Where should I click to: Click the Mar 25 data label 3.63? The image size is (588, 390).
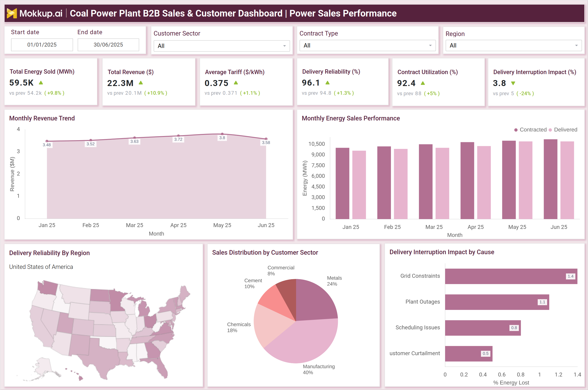(x=135, y=142)
